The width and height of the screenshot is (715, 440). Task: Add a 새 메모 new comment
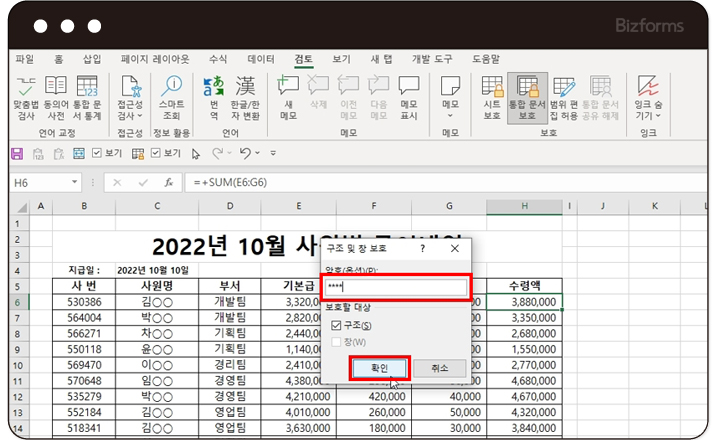(x=288, y=92)
